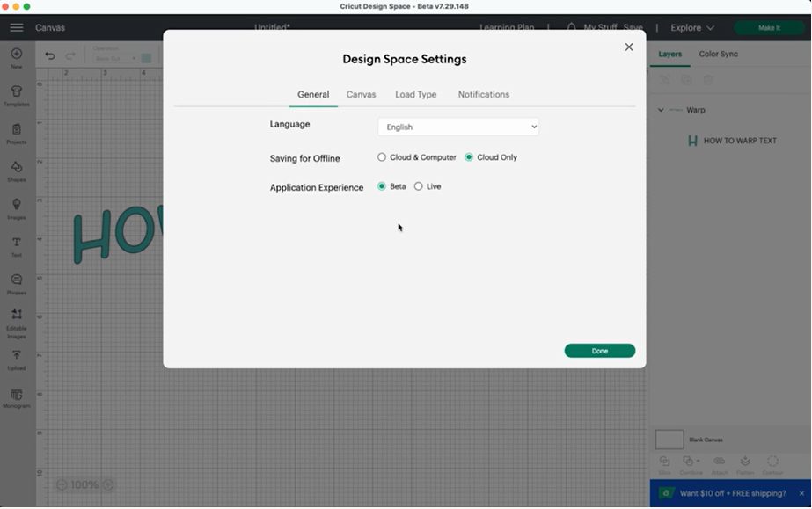Screen dimensions: 812x509
Task: Open the Language dropdown set to English
Action: pyautogui.click(x=458, y=127)
